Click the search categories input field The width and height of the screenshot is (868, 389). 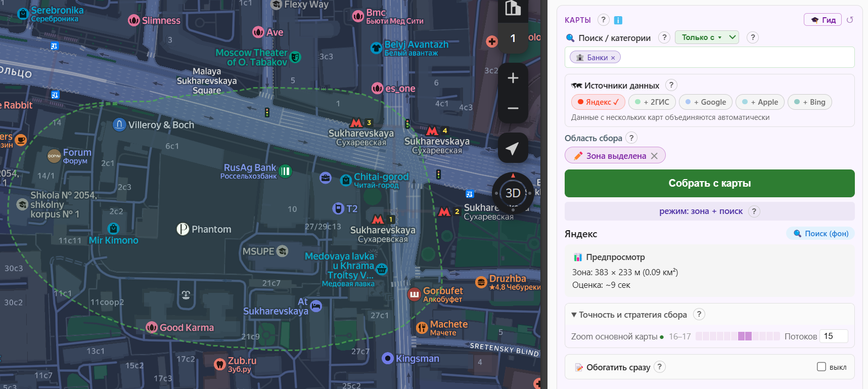click(x=709, y=57)
